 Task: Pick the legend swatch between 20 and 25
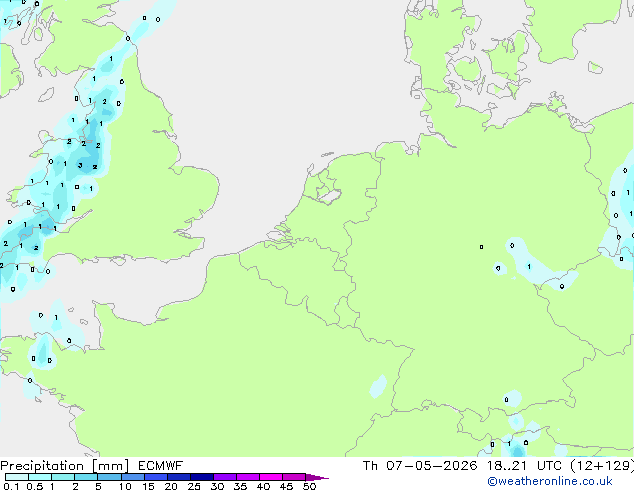[x=179, y=477]
